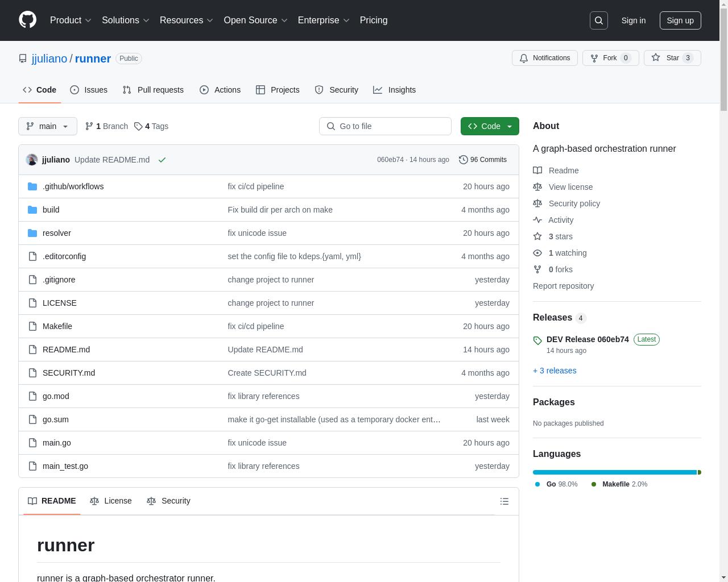Star the runner repository
Viewport: 728px width, 582px height.
(672, 58)
